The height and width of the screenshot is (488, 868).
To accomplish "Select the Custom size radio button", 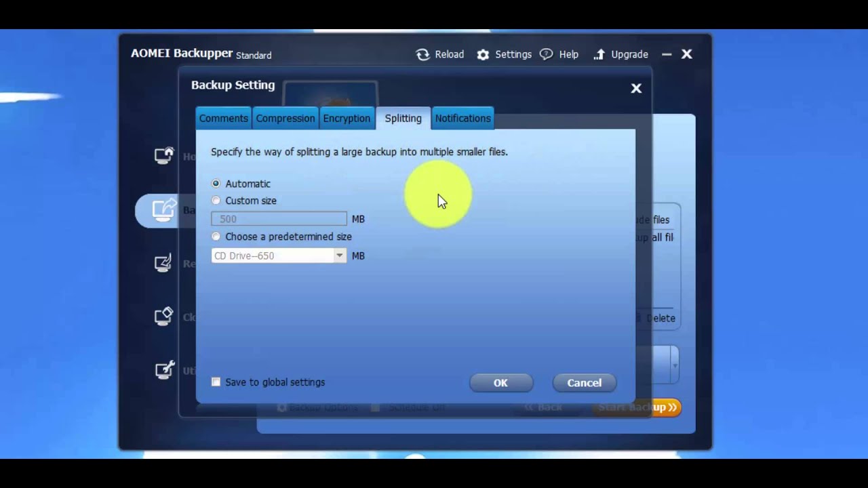I will tap(216, 201).
